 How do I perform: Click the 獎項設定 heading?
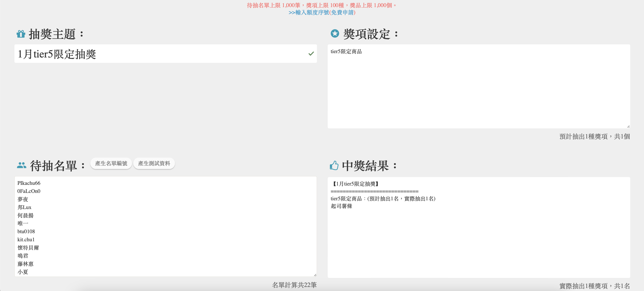(x=371, y=34)
